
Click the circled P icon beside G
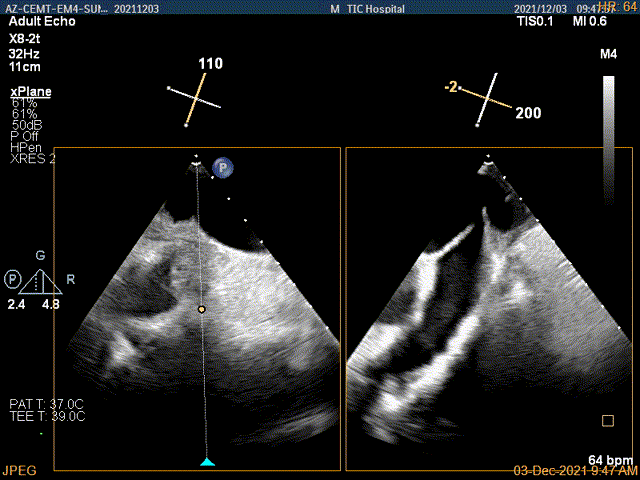(x=13, y=277)
